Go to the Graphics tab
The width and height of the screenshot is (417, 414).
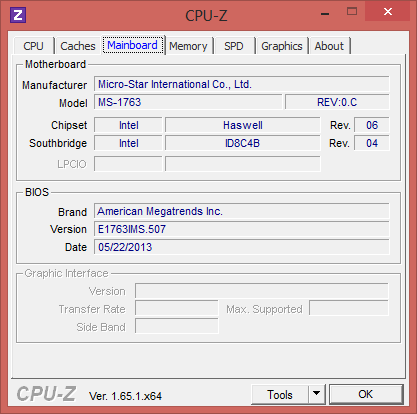click(282, 46)
